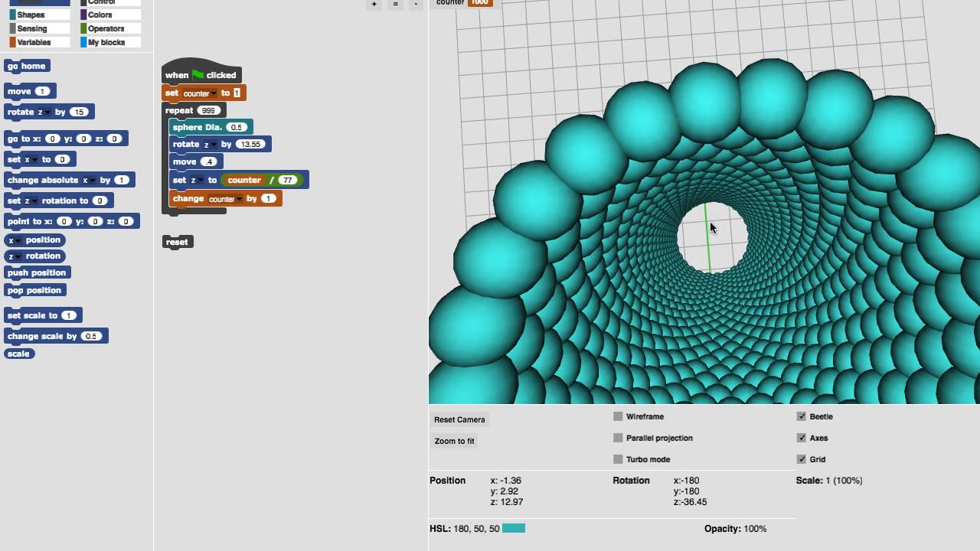980x551 pixels.
Task: Open the axis dropdown in script's rotate block
Action: [213, 145]
